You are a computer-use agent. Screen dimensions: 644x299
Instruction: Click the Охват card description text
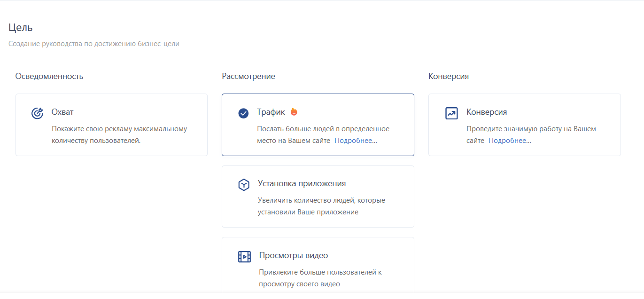tap(119, 134)
